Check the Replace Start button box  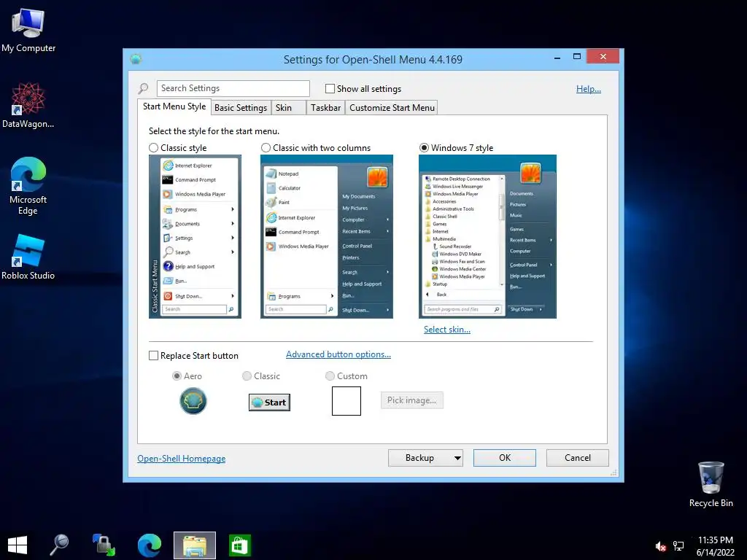tap(153, 356)
